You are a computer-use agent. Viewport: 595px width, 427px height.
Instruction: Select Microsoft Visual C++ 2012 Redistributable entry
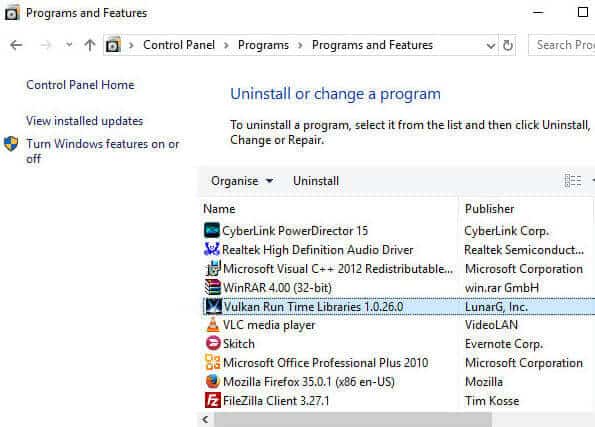(338, 269)
